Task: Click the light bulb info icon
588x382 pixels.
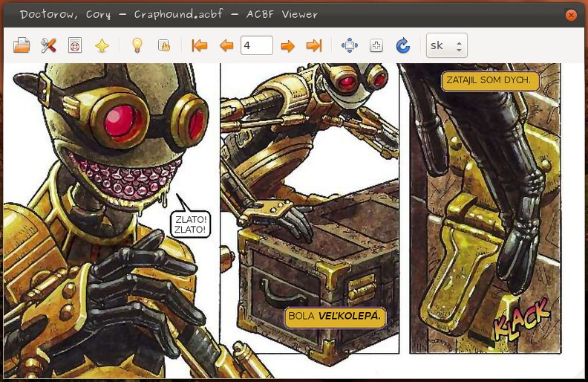Action: (137, 45)
